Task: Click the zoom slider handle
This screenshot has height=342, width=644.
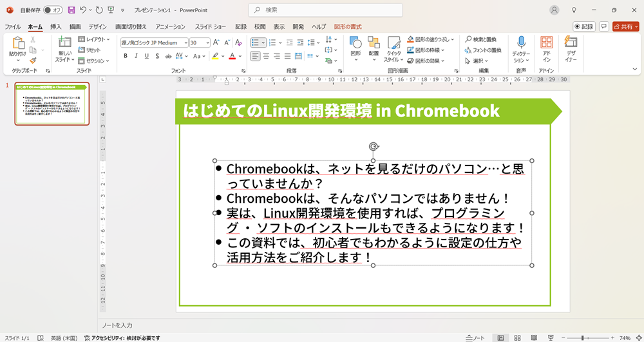Action: pos(582,338)
